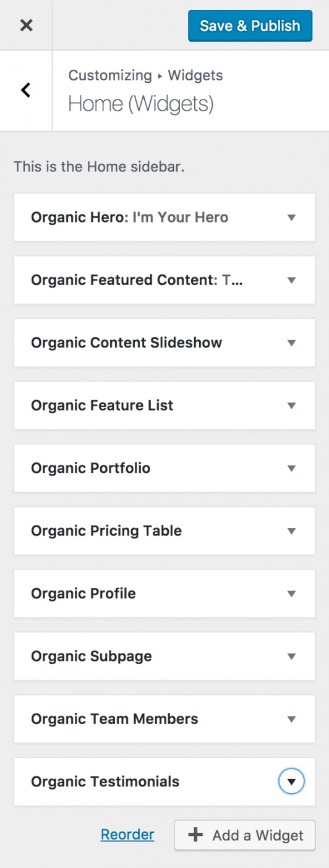The width and height of the screenshot is (329, 868).
Task: Expand Organic Feature List arrow
Action: tap(292, 406)
